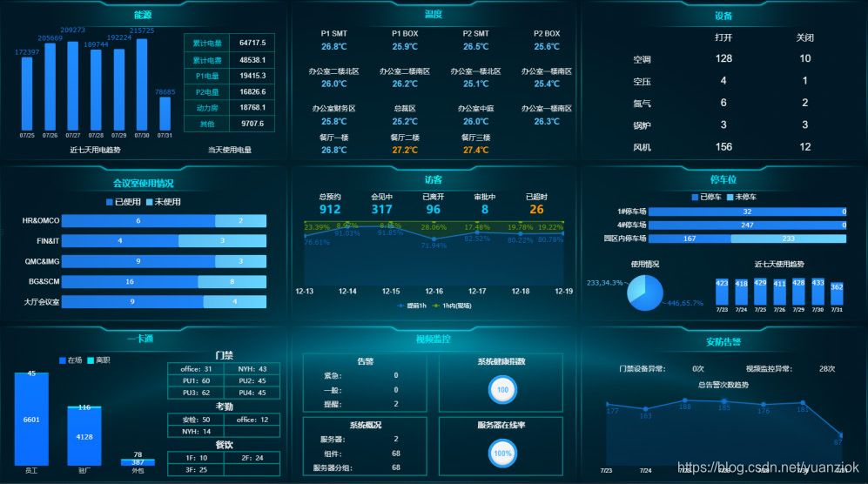
Task: Click the 1#停车场 bar showing 32
Action: pyautogui.click(x=747, y=212)
